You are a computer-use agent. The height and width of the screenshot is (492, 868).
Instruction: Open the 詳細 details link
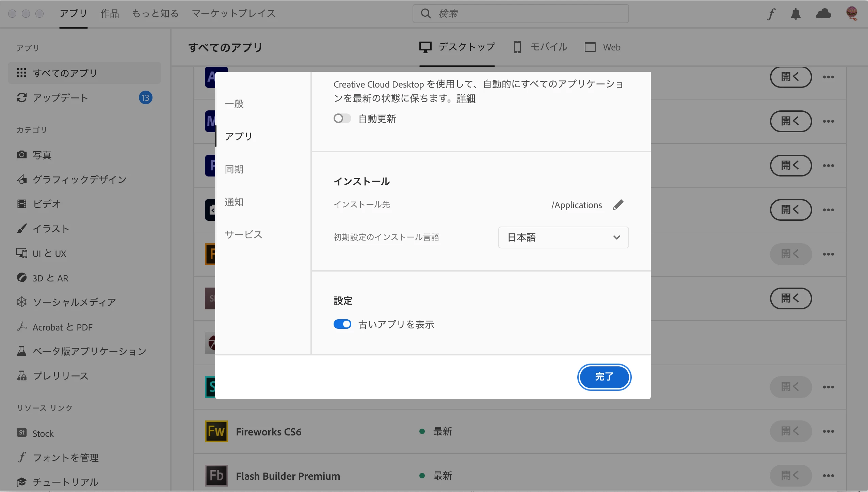[x=466, y=99]
